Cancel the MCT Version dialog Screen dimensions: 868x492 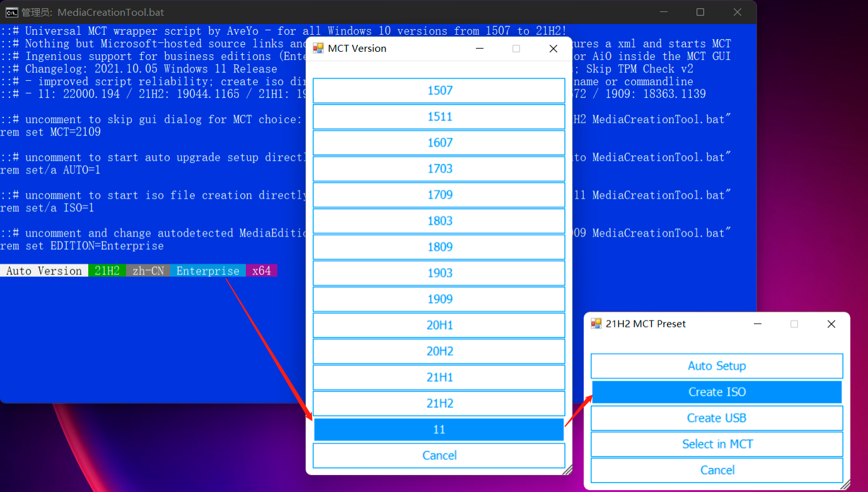tap(439, 455)
